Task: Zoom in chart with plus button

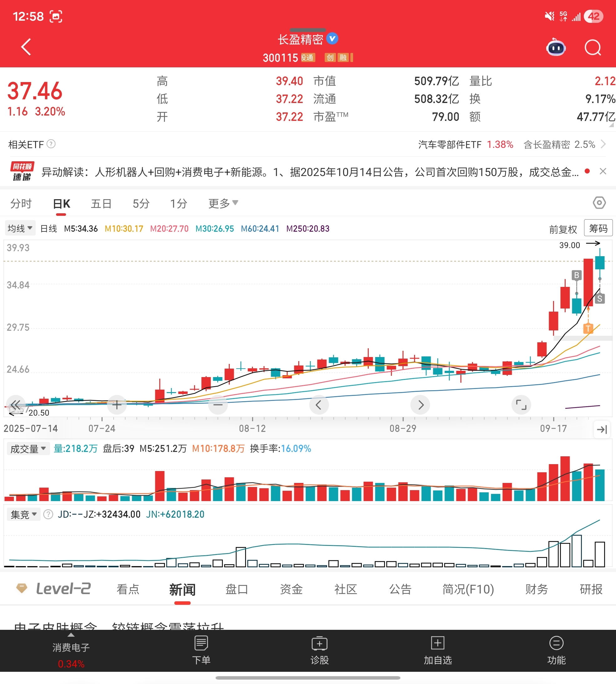Action: [117, 405]
